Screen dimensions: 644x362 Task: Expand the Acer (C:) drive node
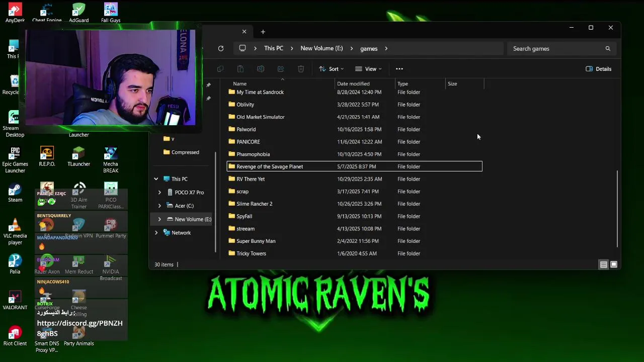coord(159,206)
